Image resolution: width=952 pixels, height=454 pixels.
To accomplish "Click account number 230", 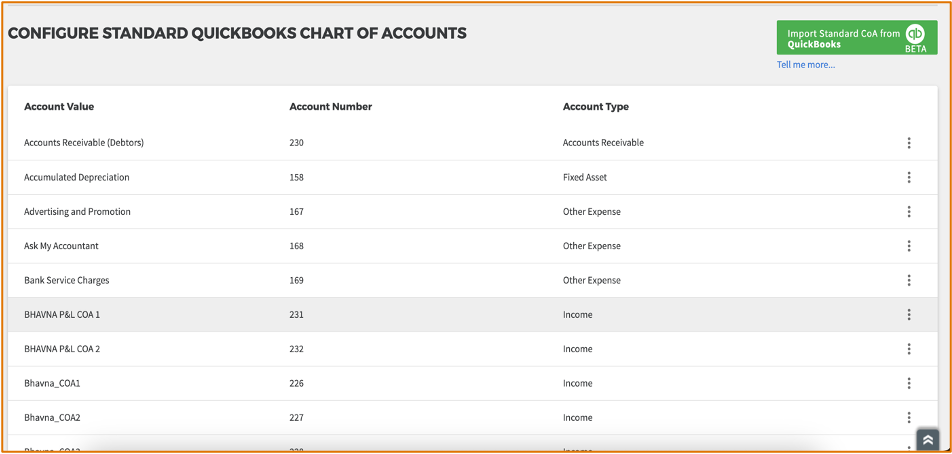I will (296, 143).
